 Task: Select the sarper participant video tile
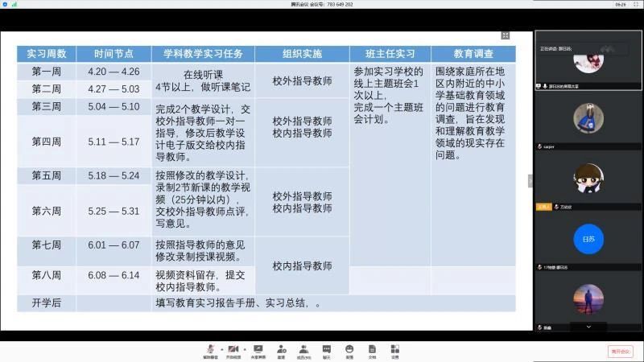pos(588,119)
